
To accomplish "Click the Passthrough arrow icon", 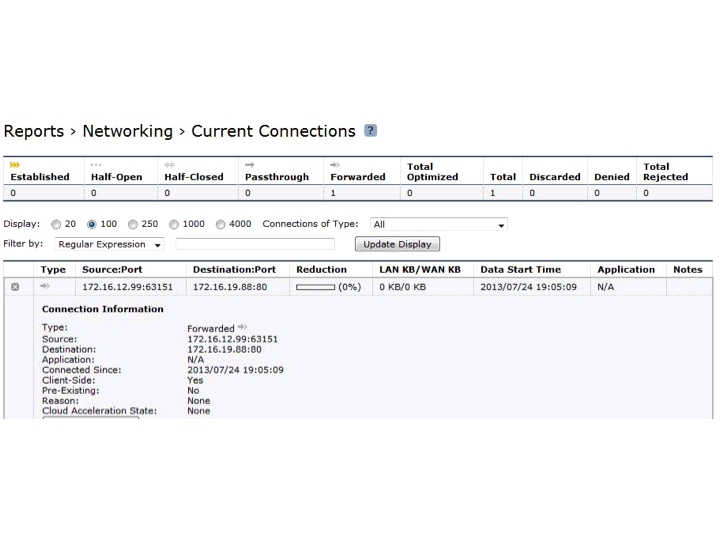I will pos(251,165).
